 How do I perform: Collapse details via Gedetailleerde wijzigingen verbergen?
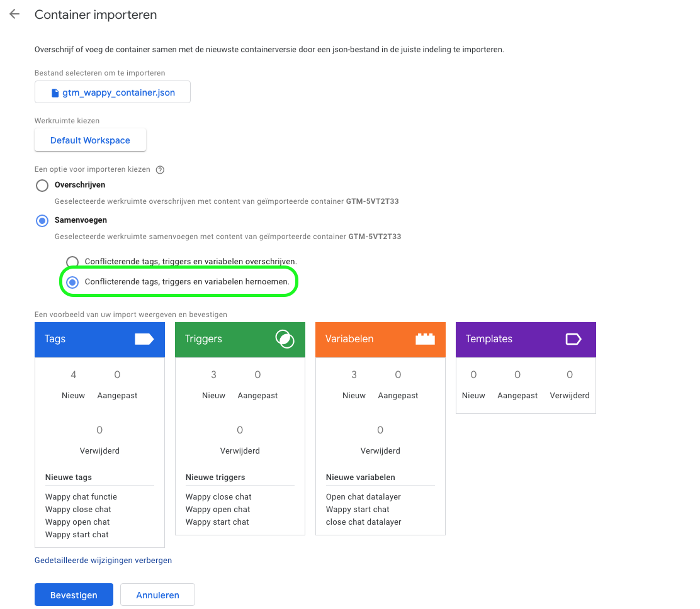(x=103, y=560)
